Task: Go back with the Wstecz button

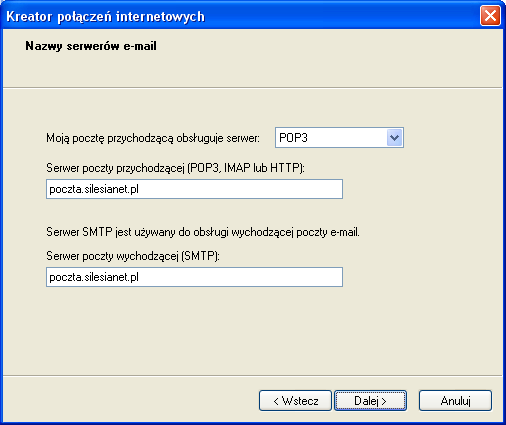Action: pyautogui.click(x=295, y=401)
